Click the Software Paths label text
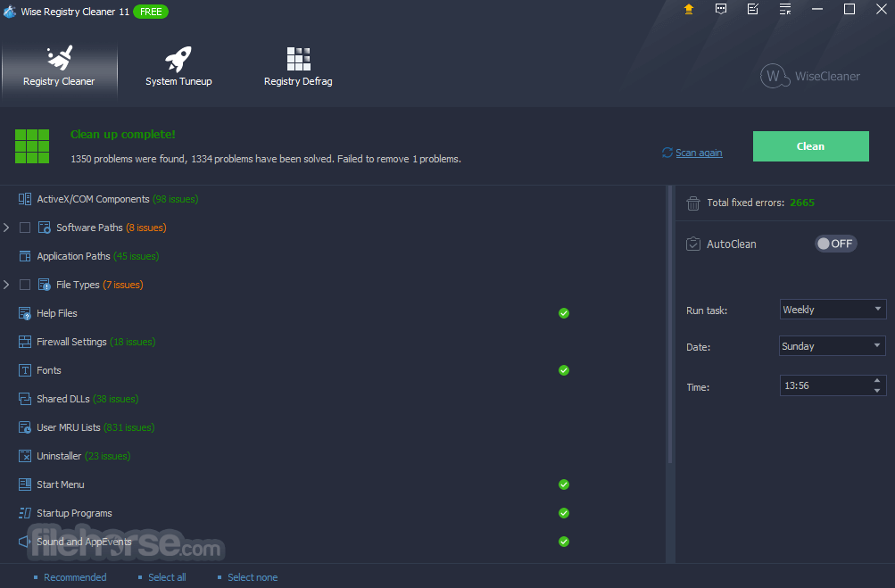Image resolution: width=895 pixels, height=588 pixels. 89,228
